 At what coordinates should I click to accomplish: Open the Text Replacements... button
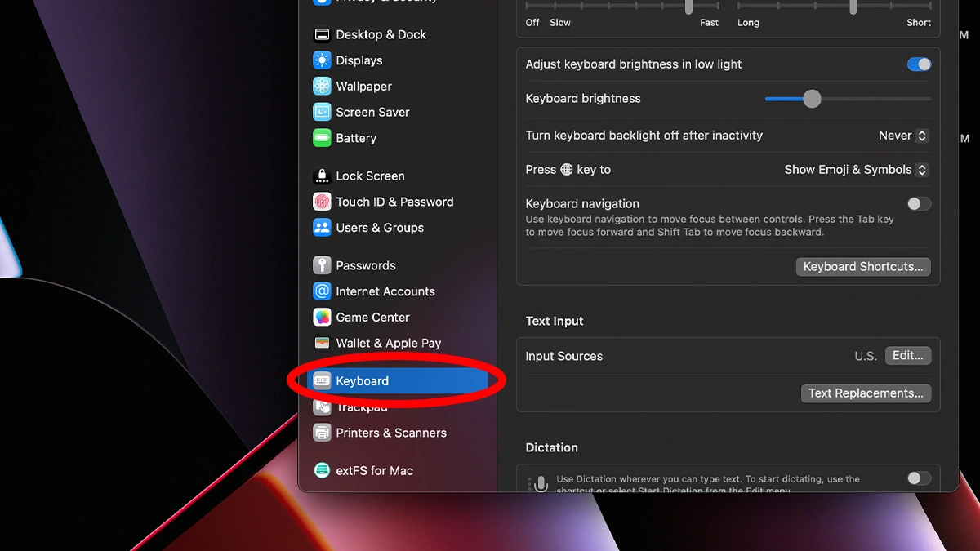pos(866,393)
